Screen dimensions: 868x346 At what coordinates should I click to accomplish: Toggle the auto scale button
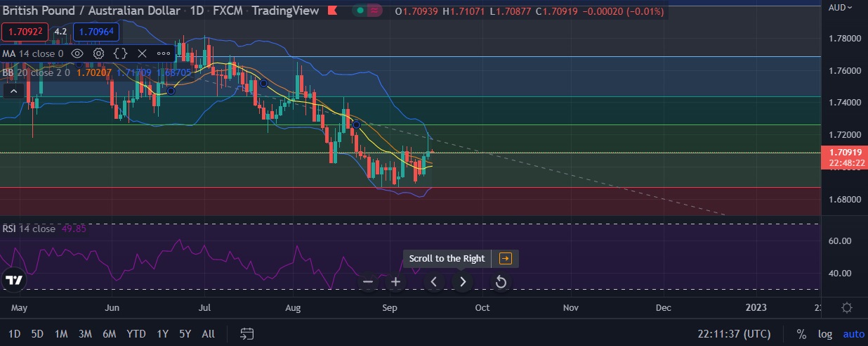pos(853,334)
